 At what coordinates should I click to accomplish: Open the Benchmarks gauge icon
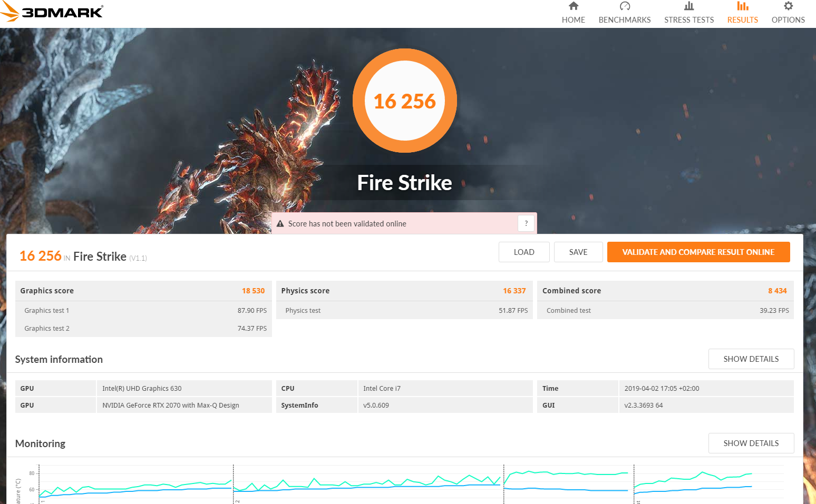click(x=625, y=6)
